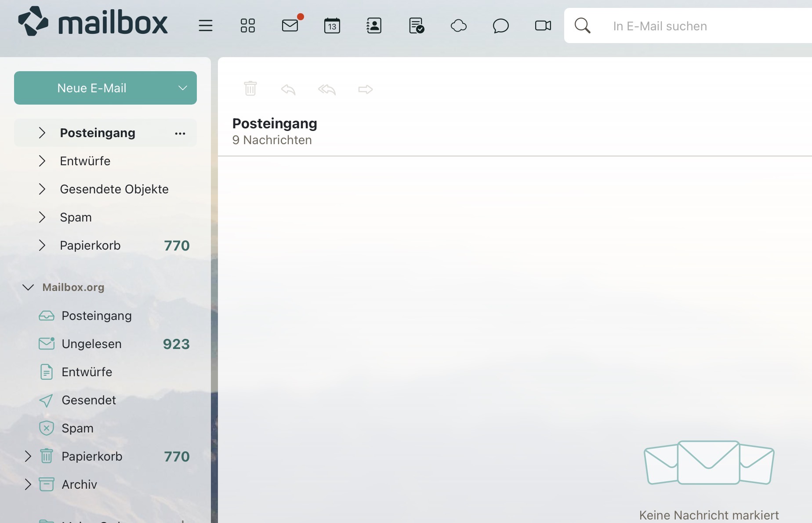This screenshot has width=812, height=523.
Task: Expand the Gesendete Objekte folder chevron
Action: click(x=42, y=189)
